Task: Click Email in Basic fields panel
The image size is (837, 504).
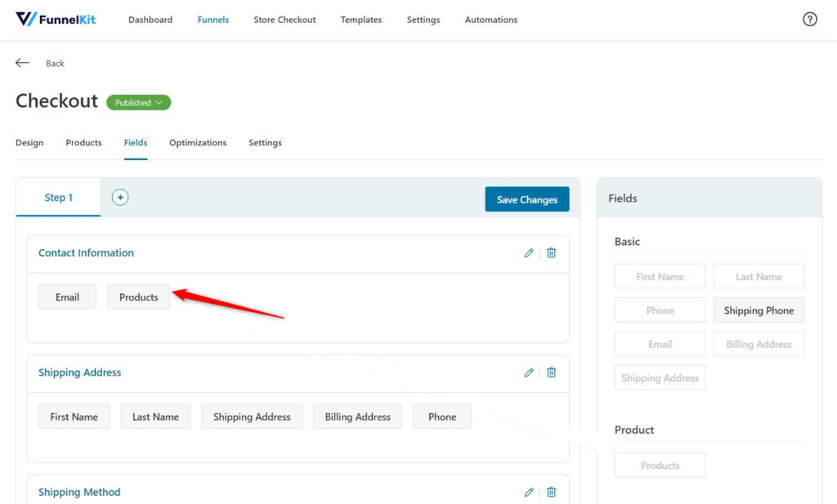Action: pos(660,344)
